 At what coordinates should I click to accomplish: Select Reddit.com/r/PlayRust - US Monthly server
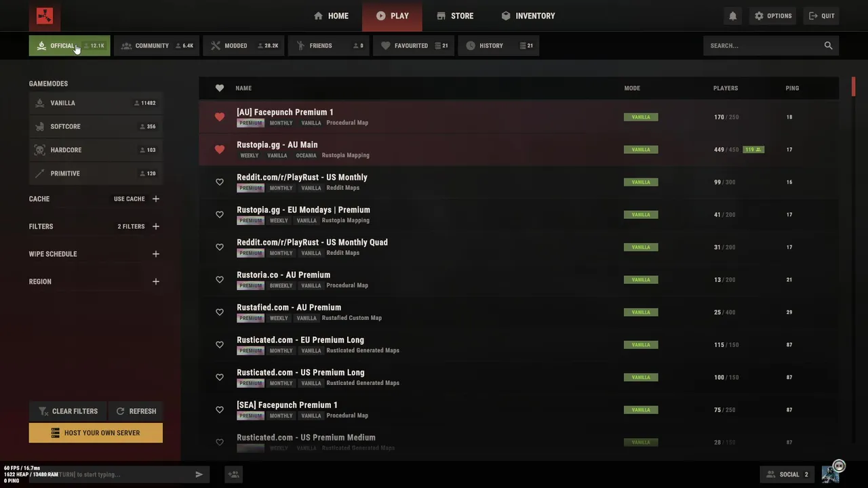tap(519, 182)
